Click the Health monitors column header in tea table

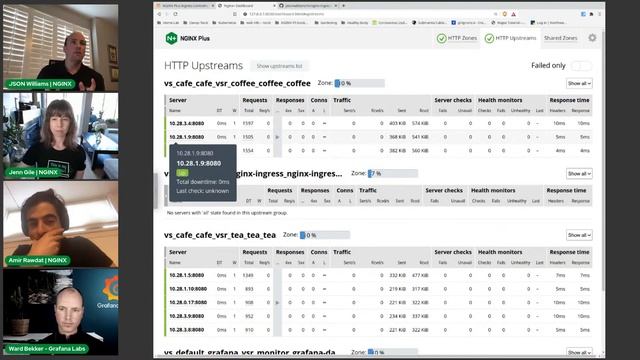[500, 252]
